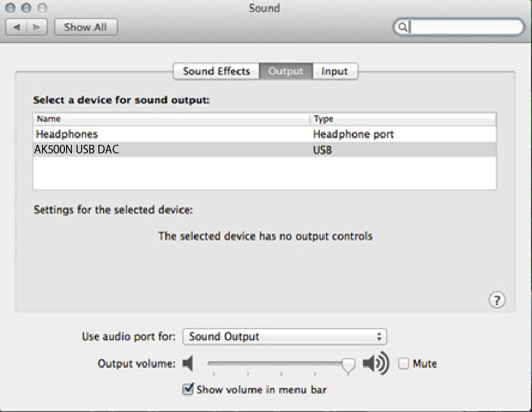The height and width of the screenshot is (412, 532).
Task: Click the magnifier icon in search field
Action: click(x=402, y=27)
